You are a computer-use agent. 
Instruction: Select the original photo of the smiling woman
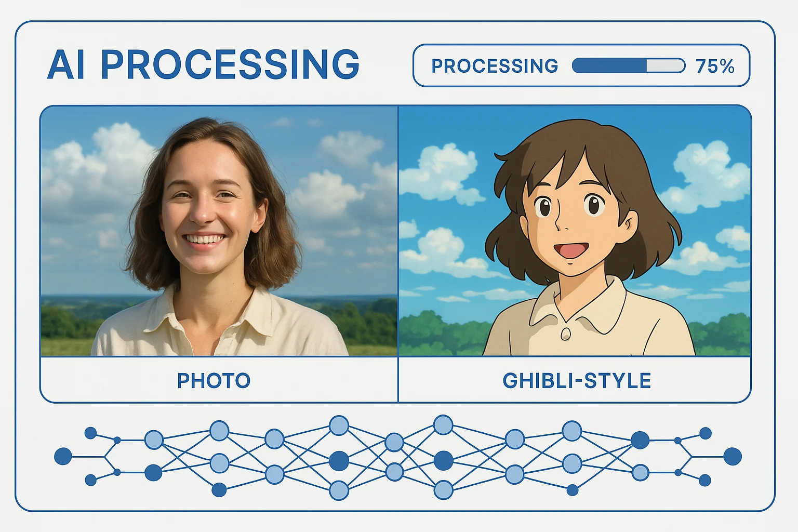pyautogui.click(x=219, y=231)
